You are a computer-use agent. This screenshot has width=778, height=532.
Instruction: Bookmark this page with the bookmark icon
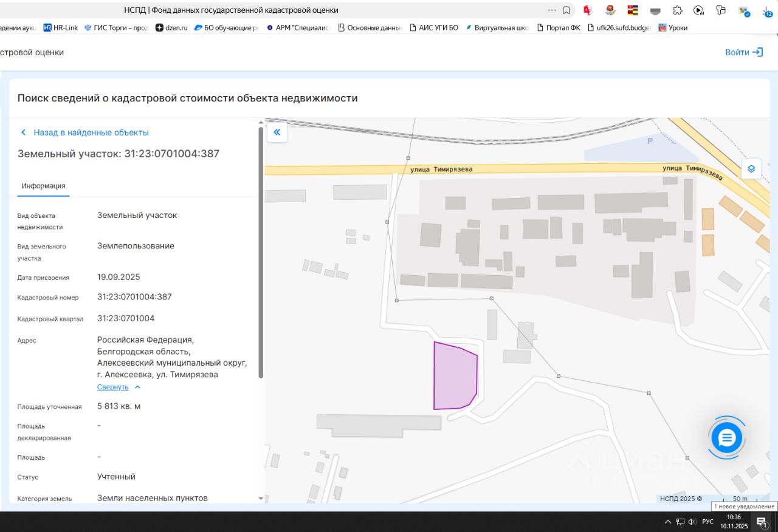pyautogui.click(x=566, y=10)
